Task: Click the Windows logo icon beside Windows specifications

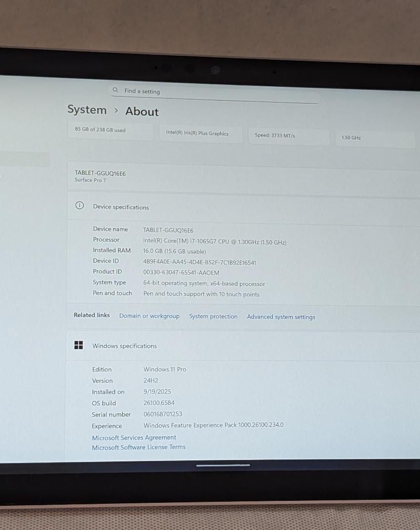Action: click(x=79, y=345)
